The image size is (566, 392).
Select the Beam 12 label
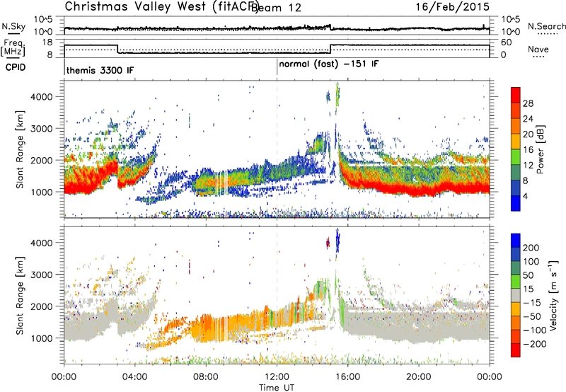(x=276, y=8)
